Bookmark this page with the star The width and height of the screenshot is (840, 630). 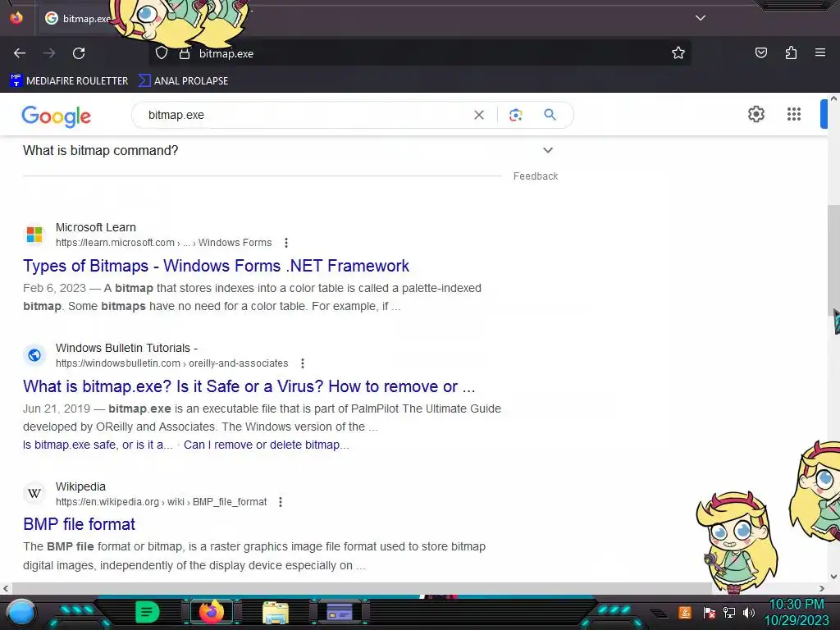tap(678, 53)
